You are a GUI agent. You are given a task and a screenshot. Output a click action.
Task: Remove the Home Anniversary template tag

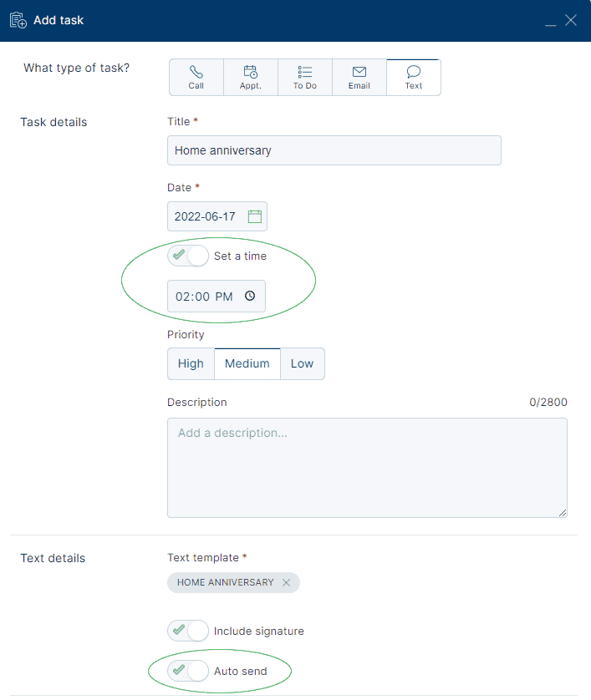coord(286,583)
